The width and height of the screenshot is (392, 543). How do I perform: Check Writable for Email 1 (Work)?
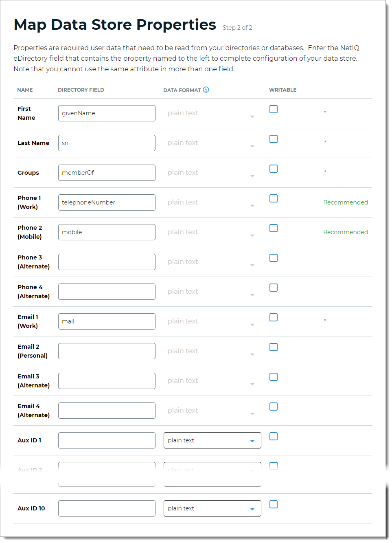point(273,317)
